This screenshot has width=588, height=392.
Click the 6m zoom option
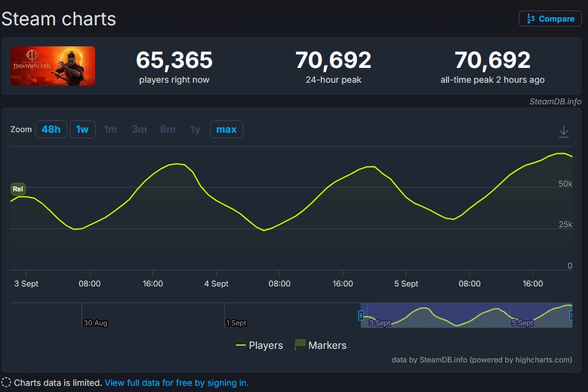click(x=167, y=129)
